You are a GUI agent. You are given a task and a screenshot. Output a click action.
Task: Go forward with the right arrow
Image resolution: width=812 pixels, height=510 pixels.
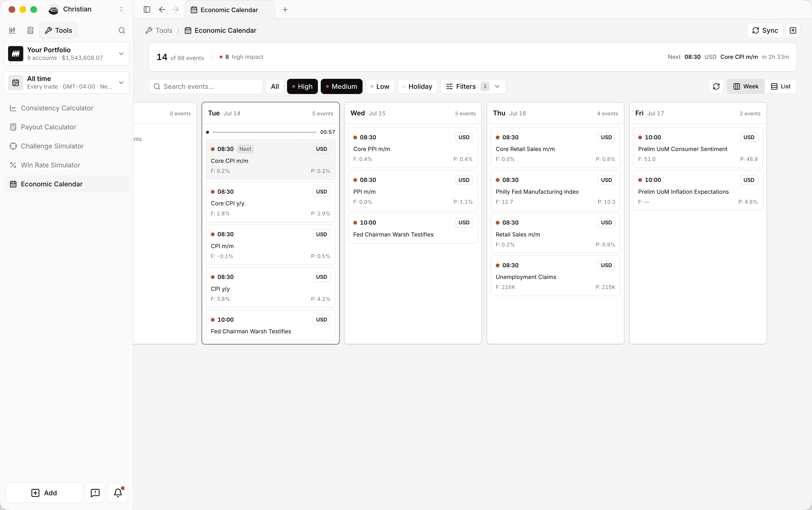[x=175, y=9]
